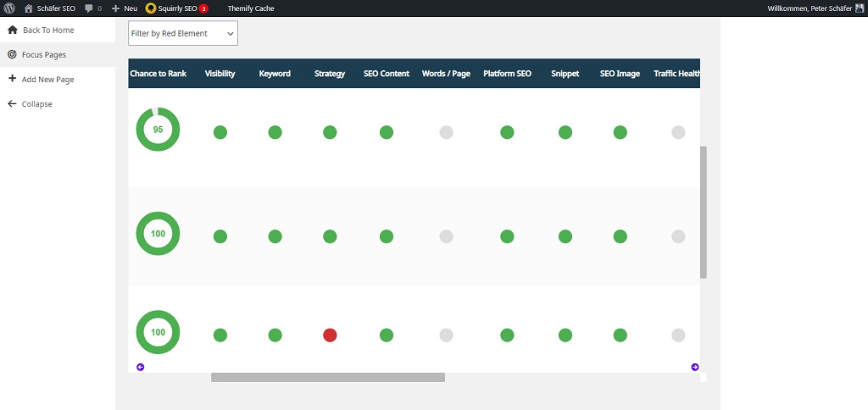
Task: Open the Themify Cache menu
Action: point(251,8)
